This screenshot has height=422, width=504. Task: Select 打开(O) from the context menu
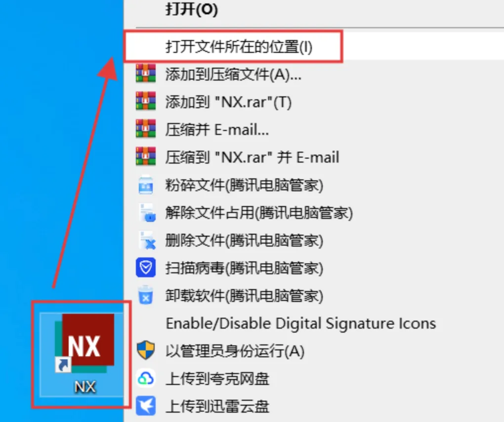click(192, 9)
